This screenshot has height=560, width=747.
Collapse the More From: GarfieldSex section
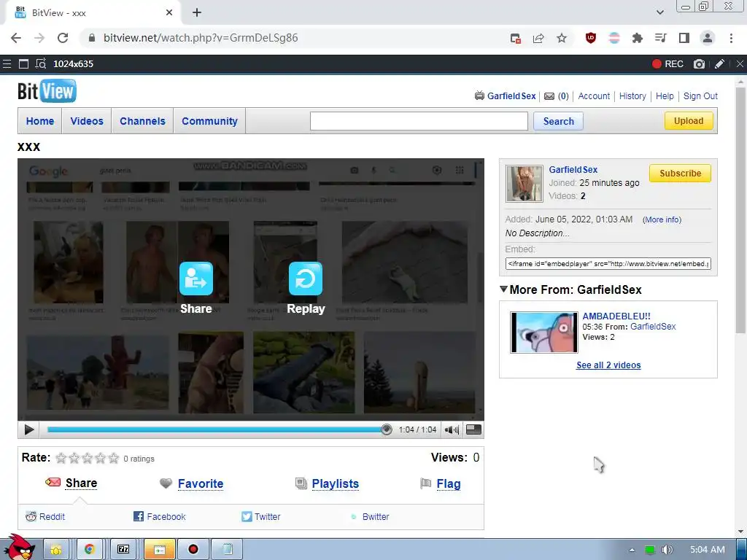point(503,289)
